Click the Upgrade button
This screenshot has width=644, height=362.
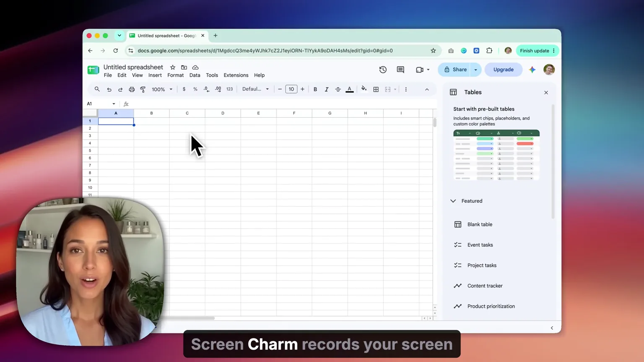tap(503, 70)
